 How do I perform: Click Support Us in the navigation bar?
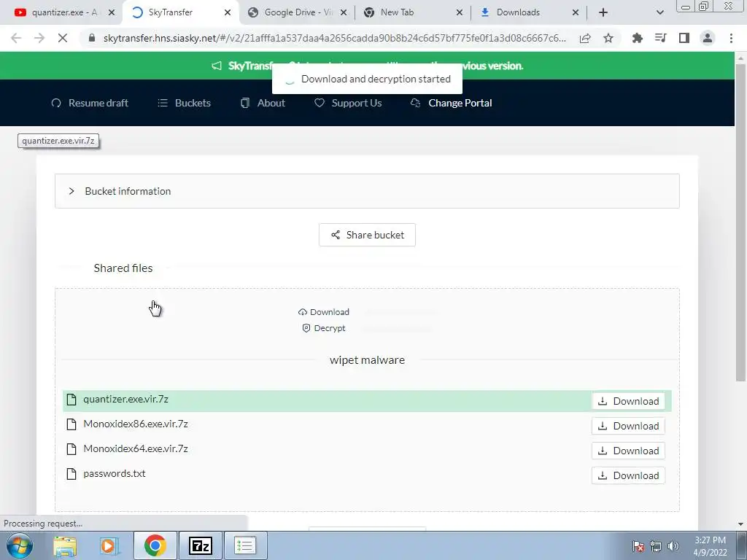[348, 103]
